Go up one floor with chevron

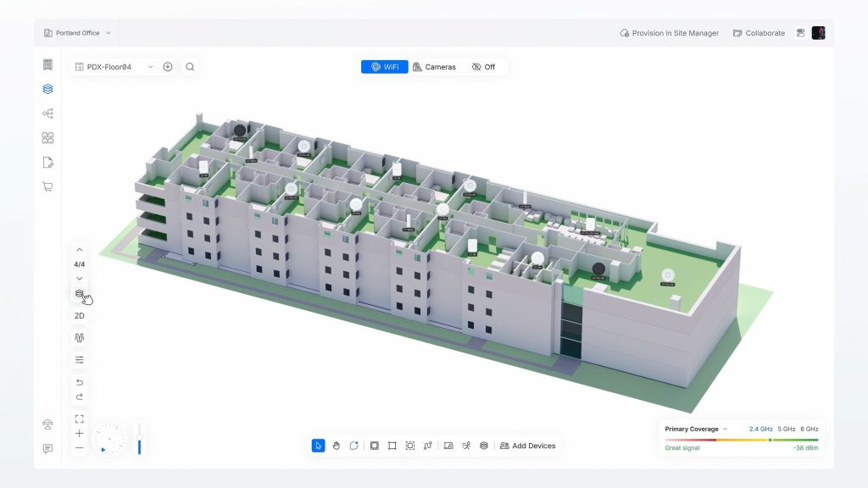tap(79, 250)
